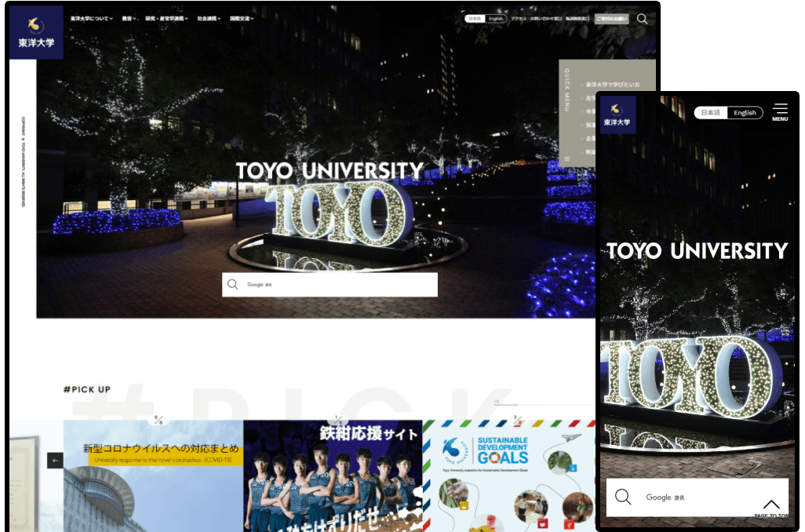Click the quick menu hamburger lines icon
The height and width of the screenshot is (532, 805).
point(566,159)
